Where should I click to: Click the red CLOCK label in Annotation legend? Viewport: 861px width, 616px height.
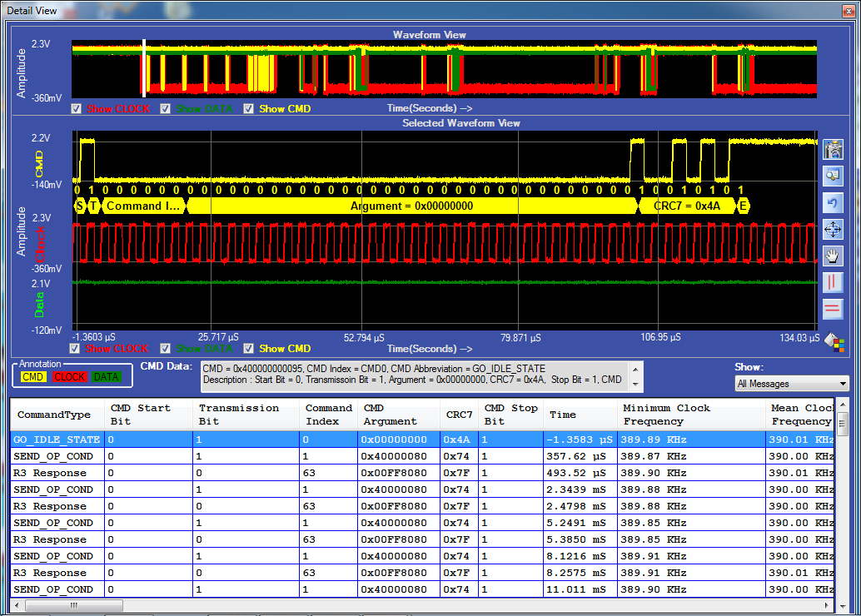point(70,376)
